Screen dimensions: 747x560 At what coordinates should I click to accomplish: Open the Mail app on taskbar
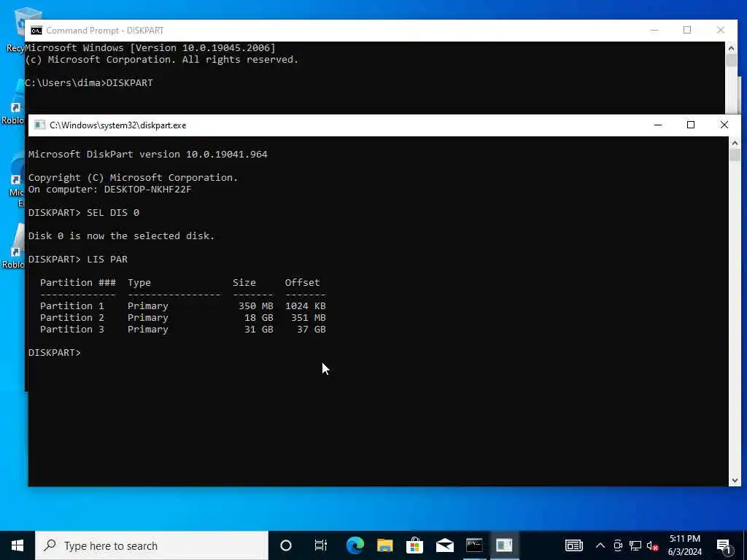445,545
